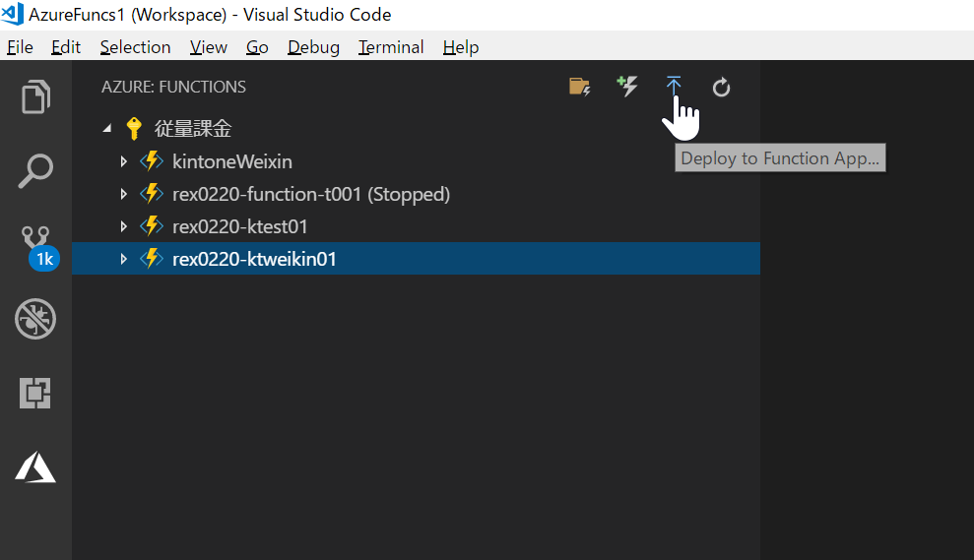Open the Extensions view icon
The image size is (974, 560).
pos(35,393)
